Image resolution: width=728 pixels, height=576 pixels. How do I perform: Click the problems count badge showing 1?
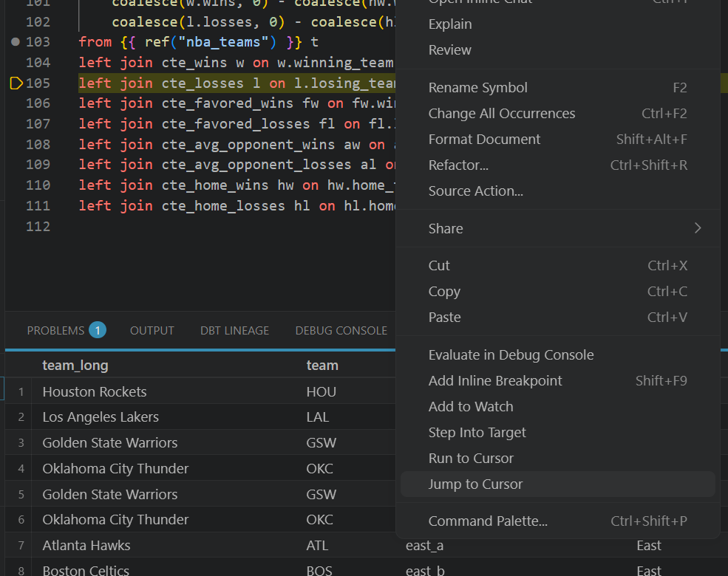(98, 330)
